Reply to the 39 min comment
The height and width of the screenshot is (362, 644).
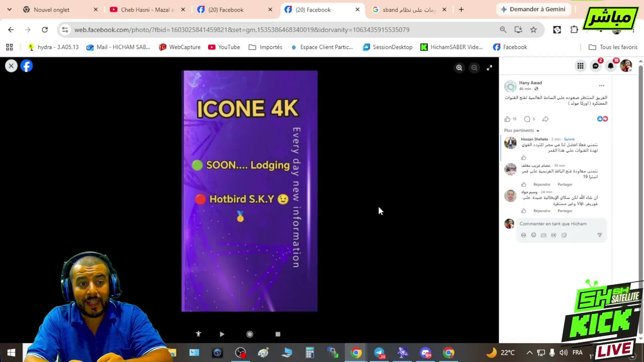pos(542,185)
